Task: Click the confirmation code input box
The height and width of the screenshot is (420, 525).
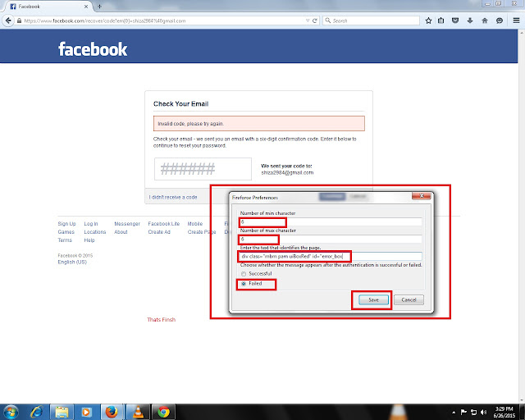Action: coord(203,169)
